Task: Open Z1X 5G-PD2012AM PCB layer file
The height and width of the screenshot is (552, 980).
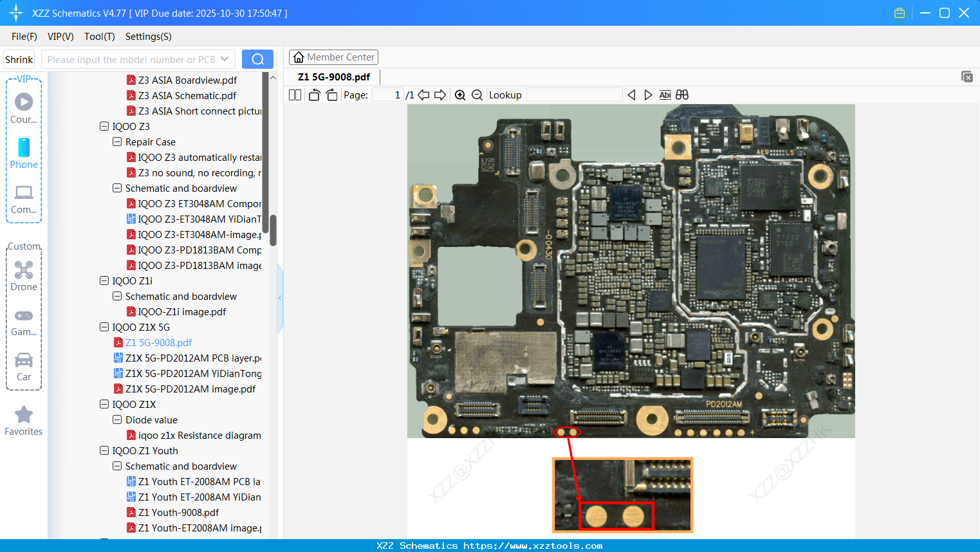Action: point(188,358)
